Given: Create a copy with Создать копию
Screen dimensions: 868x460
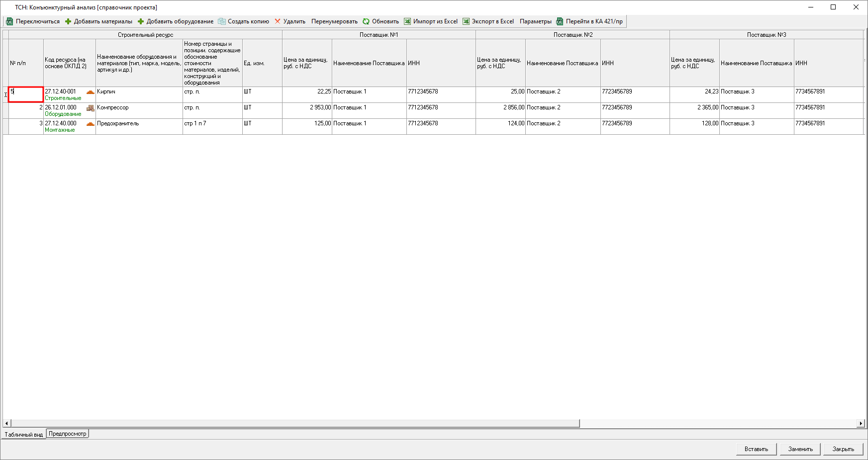Looking at the screenshot, I should [244, 21].
